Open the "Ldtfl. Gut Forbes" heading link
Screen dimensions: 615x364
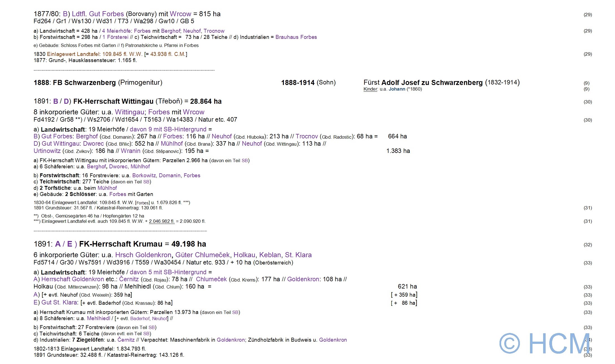(x=98, y=14)
